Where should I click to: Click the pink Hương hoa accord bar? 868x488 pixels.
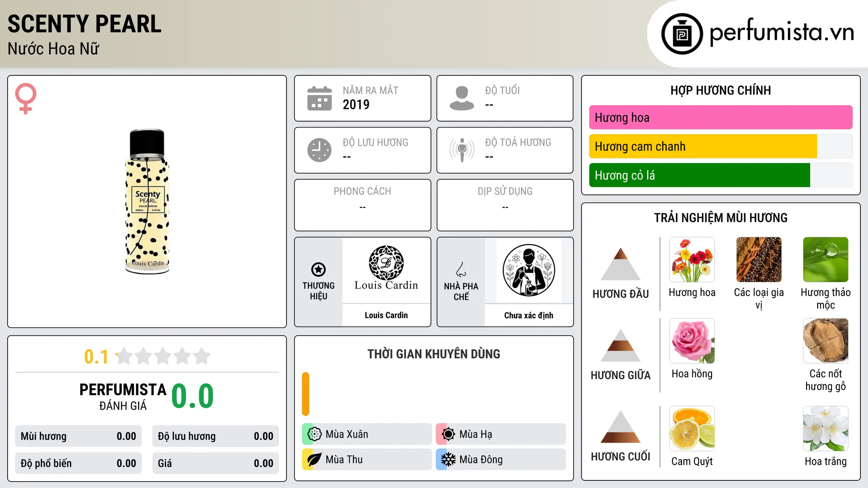click(x=721, y=117)
